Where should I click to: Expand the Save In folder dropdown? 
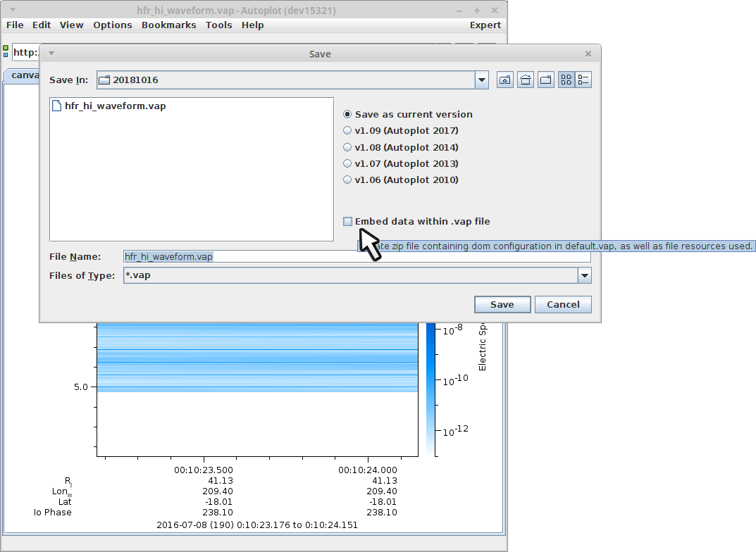tap(482, 80)
